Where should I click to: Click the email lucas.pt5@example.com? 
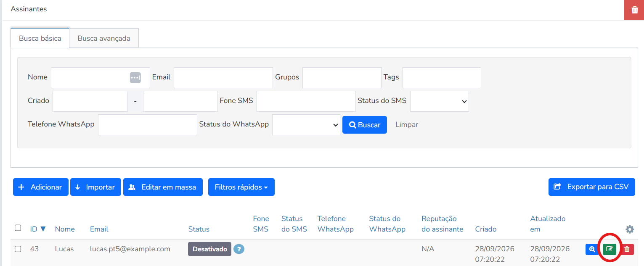click(130, 249)
